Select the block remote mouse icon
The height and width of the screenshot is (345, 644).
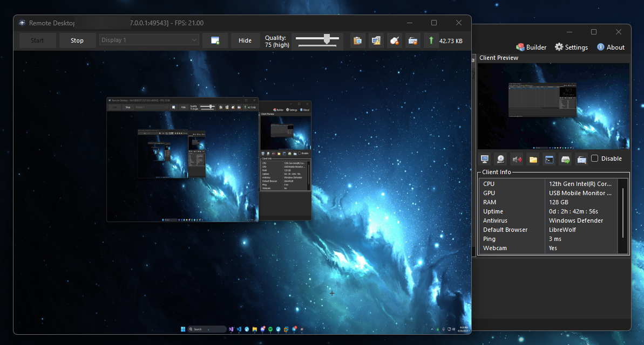pos(394,40)
